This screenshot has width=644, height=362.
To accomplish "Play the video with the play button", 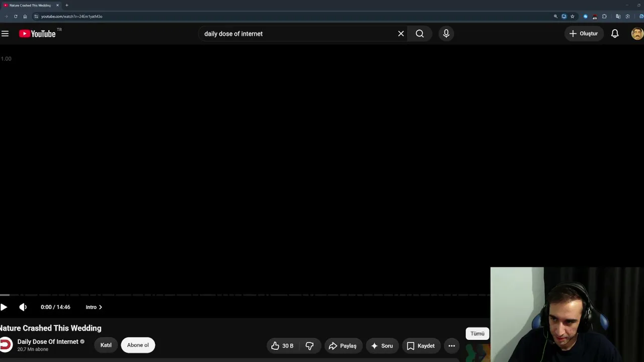I will pyautogui.click(x=4, y=307).
